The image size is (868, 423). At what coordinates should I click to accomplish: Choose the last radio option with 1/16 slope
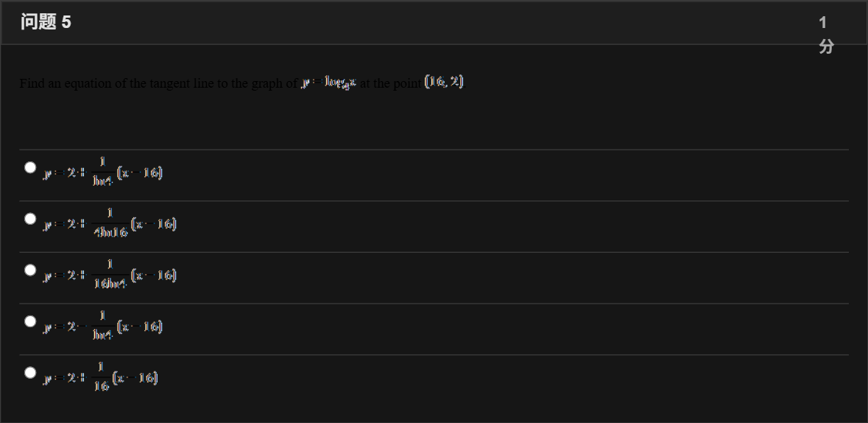[x=30, y=373]
